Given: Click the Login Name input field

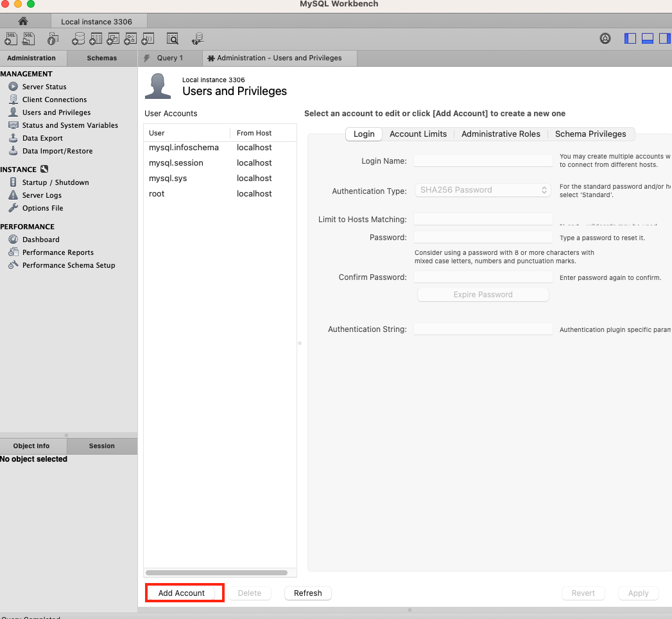Looking at the screenshot, I should point(483,161).
